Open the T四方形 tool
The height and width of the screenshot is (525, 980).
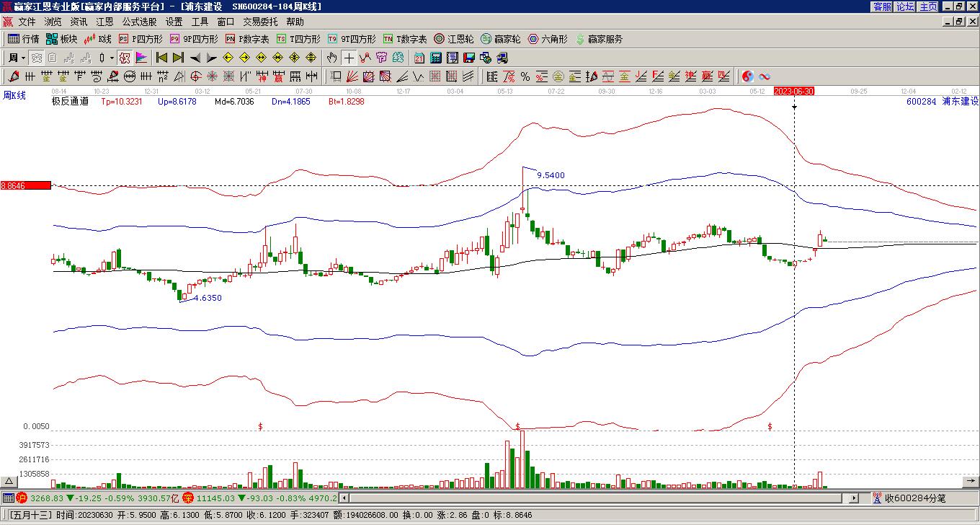pyautogui.click(x=298, y=39)
